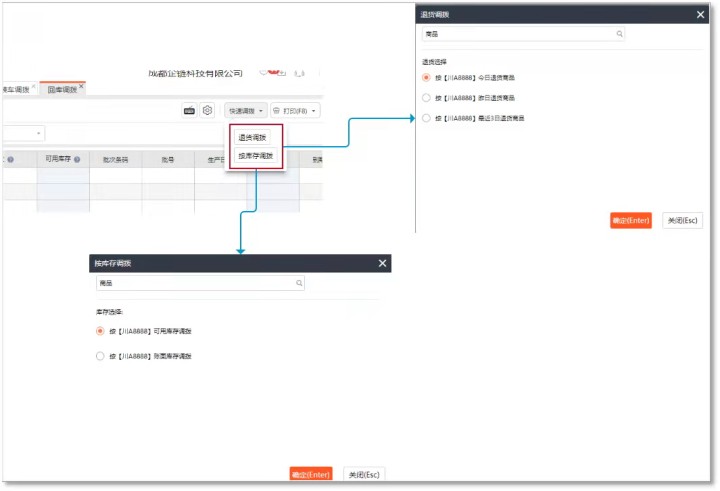Open the combo box below the tabs
Image resolution: width=720 pixels, height=491 pixels.
pos(39,133)
